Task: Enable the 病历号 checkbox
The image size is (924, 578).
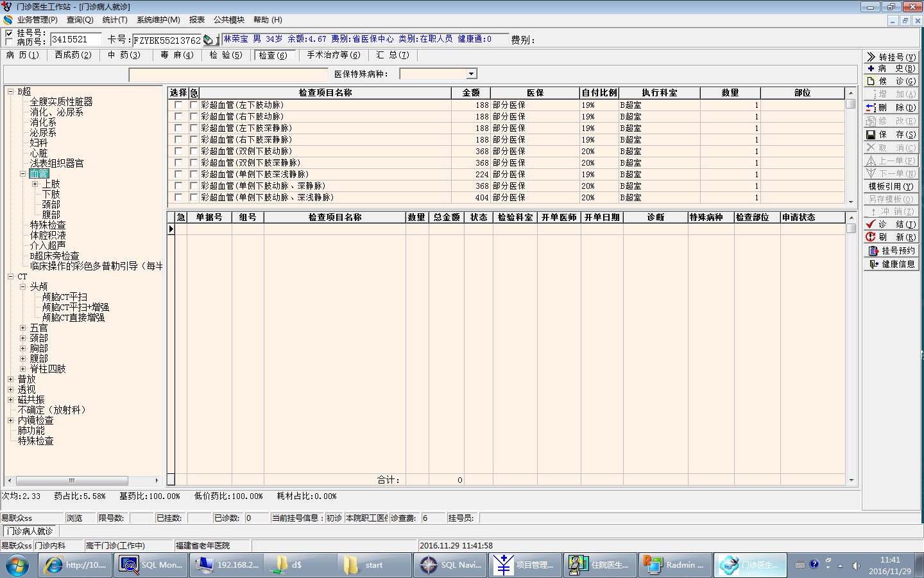Action: pos(9,42)
